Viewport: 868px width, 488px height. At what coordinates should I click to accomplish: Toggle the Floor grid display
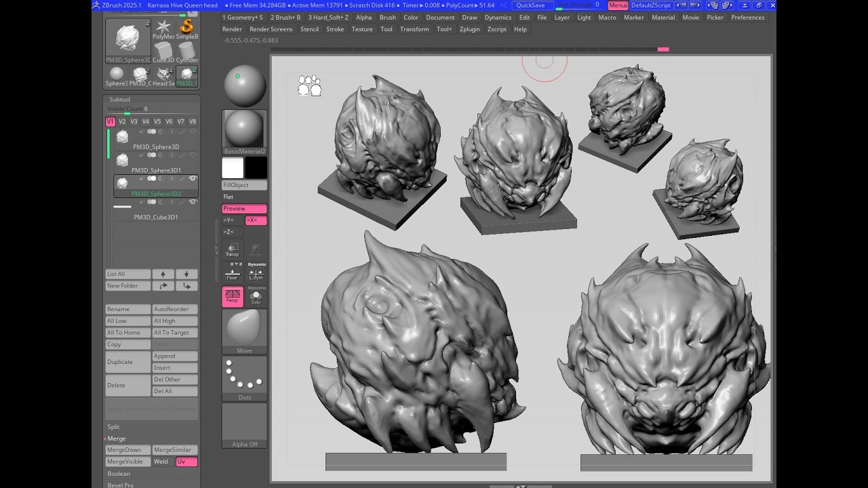click(x=233, y=273)
